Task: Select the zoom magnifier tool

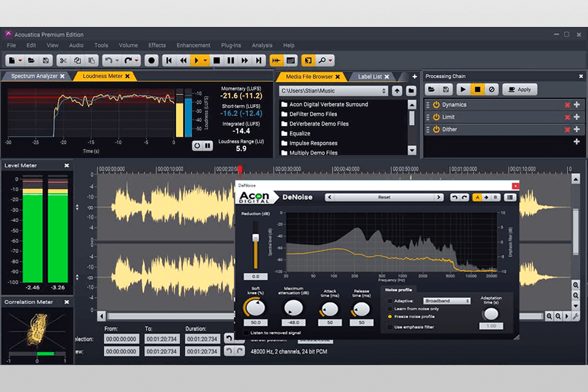Action: (322, 61)
